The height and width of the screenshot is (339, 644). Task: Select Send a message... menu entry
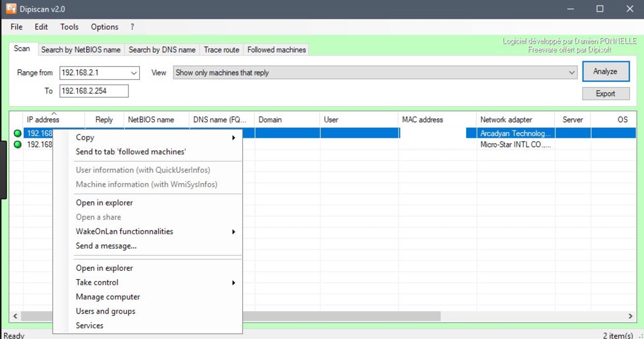pyautogui.click(x=106, y=246)
